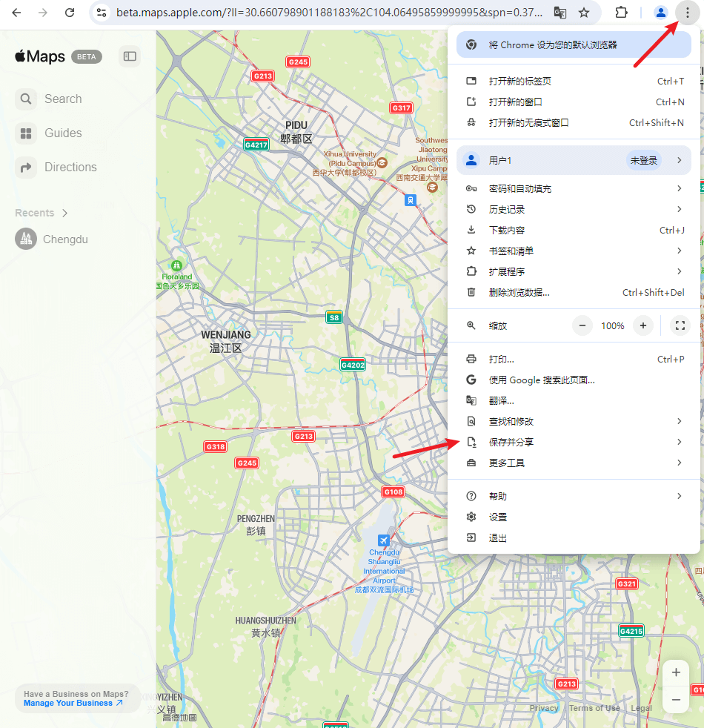Bookmark this page with the star icon
The height and width of the screenshot is (728, 704).
[x=583, y=13]
